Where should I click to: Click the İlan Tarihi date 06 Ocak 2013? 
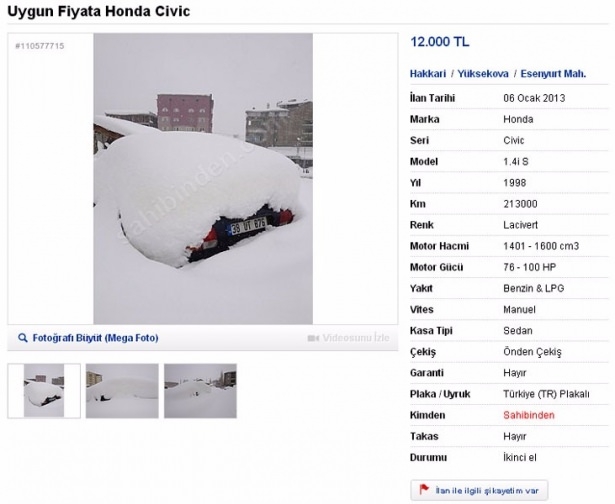(x=534, y=98)
